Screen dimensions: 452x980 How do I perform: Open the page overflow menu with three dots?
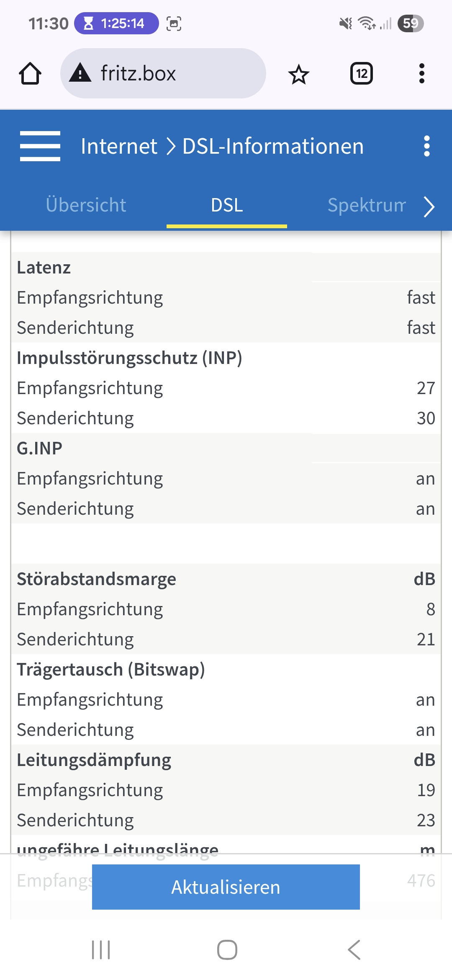click(x=426, y=147)
